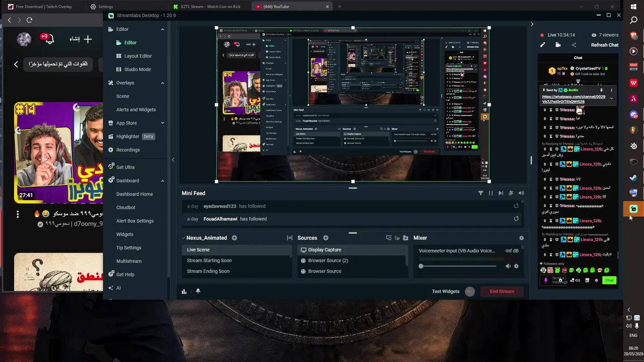This screenshot has width=644, height=362.
Task: Replay FouadAlhamawi follow alert
Action: (x=516, y=219)
